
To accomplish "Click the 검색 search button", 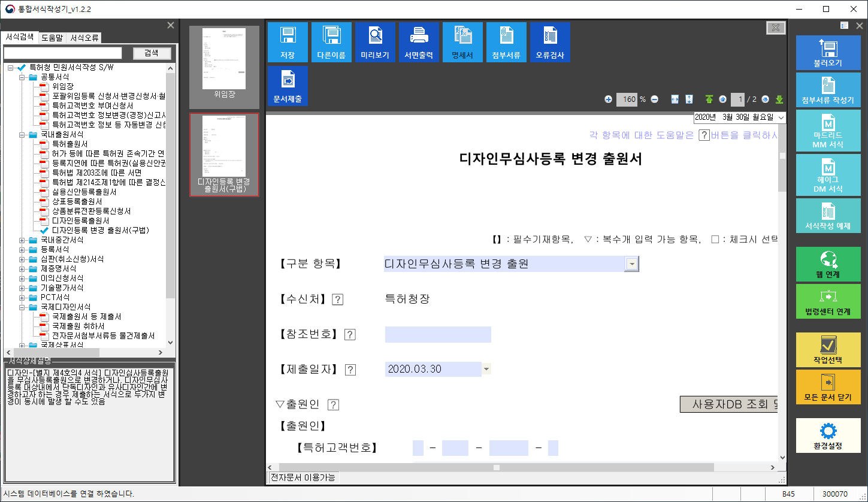I will coord(152,53).
